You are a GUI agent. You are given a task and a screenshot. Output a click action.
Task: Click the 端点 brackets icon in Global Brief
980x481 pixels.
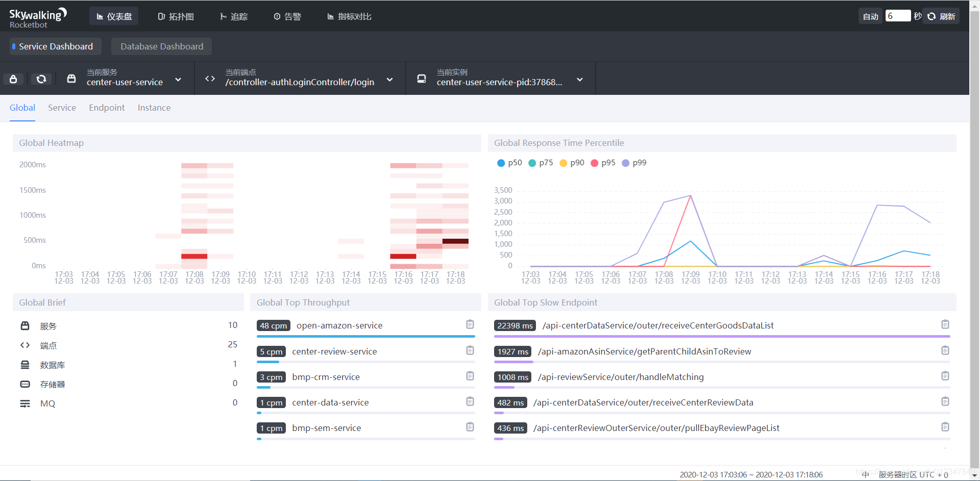point(25,345)
